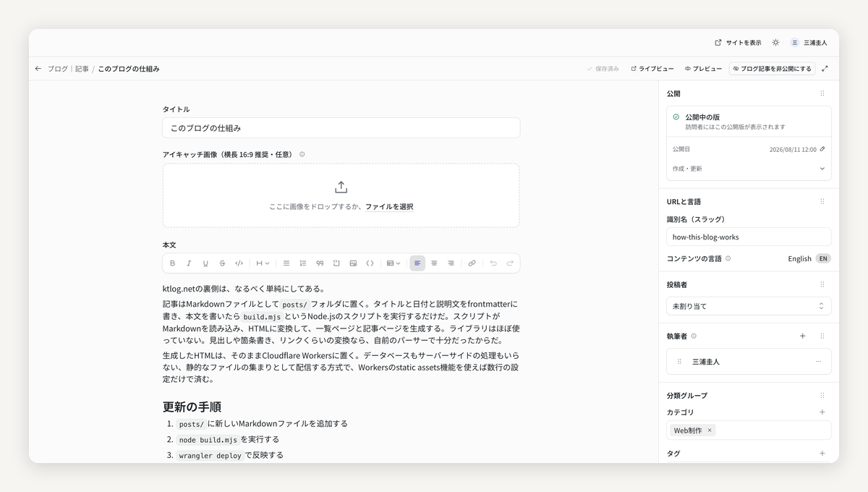
Task: Open the 未割り当て author dropdown
Action: click(x=749, y=306)
